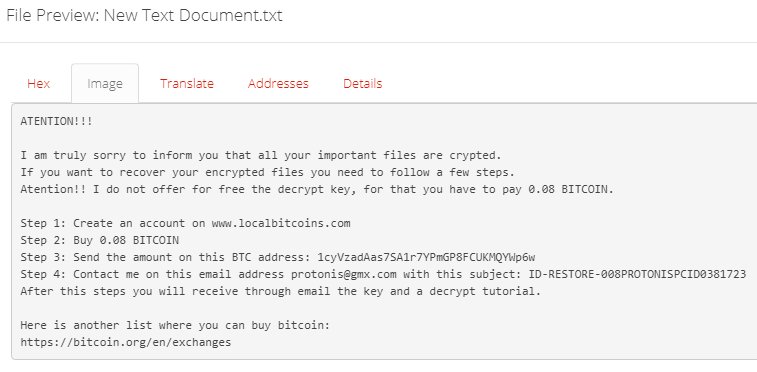Click the ID-RESTORE subject string

point(637,275)
